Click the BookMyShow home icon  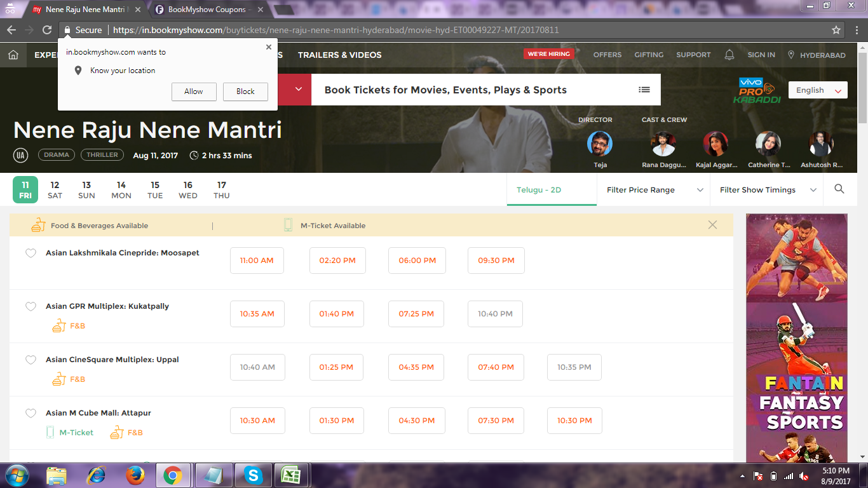click(13, 55)
